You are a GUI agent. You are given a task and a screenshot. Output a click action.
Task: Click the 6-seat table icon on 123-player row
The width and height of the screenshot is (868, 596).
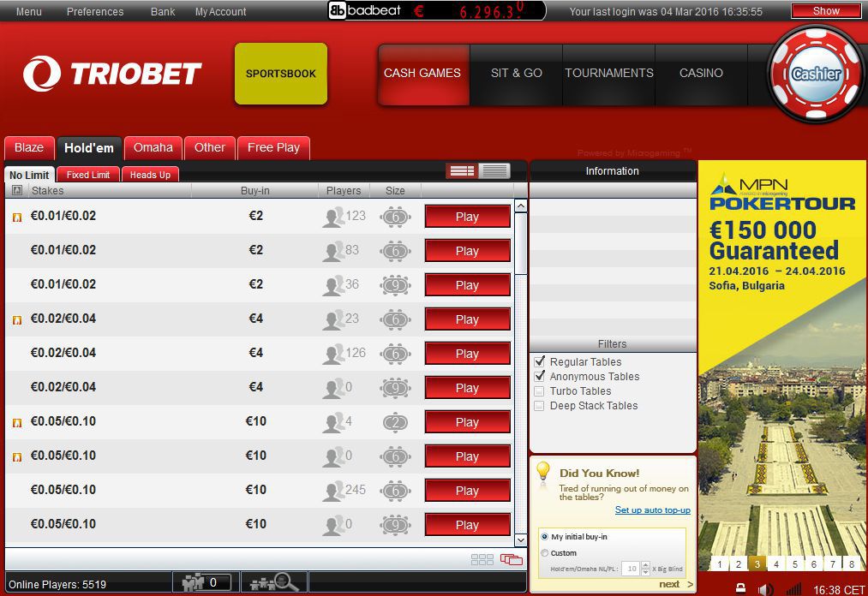point(395,217)
